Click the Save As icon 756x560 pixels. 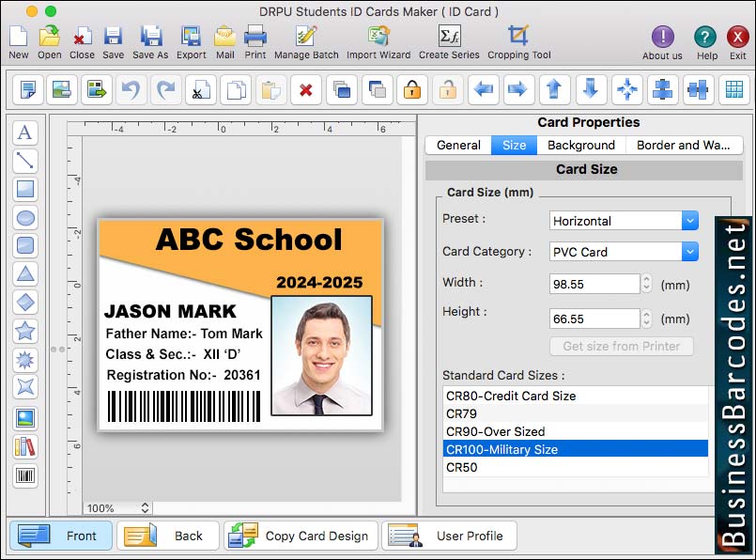(151, 37)
